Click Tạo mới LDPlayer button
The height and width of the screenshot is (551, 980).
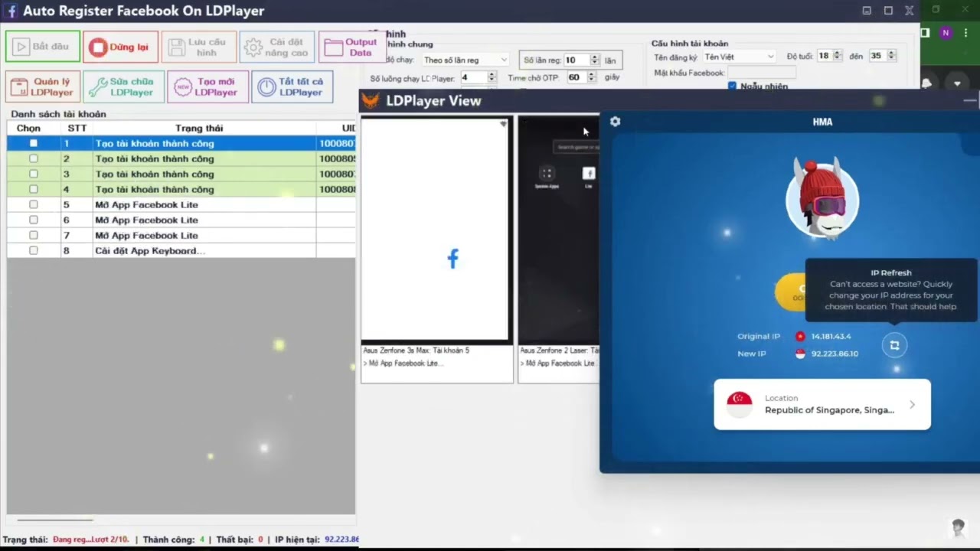pyautogui.click(x=208, y=86)
